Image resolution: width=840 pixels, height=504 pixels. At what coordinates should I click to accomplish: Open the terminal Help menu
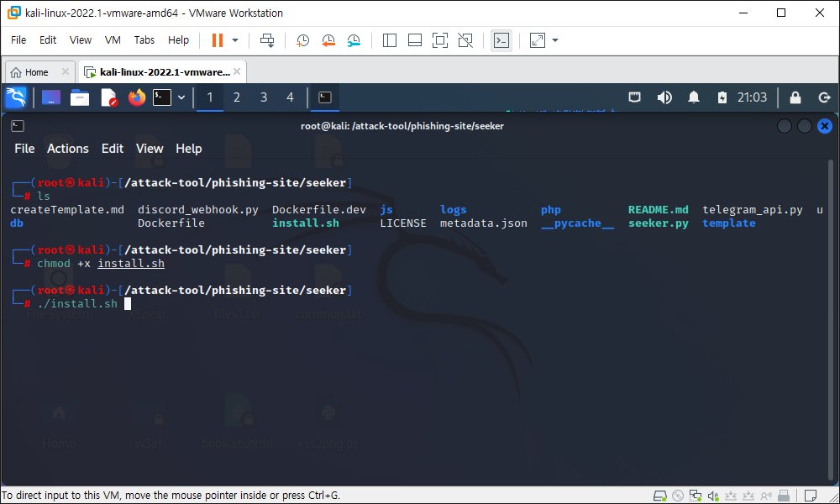coord(188,149)
